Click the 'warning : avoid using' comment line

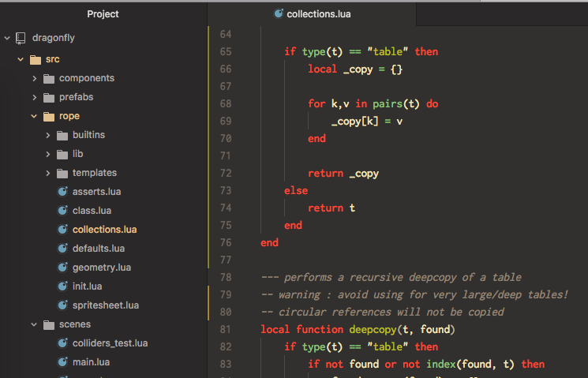tap(414, 295)
